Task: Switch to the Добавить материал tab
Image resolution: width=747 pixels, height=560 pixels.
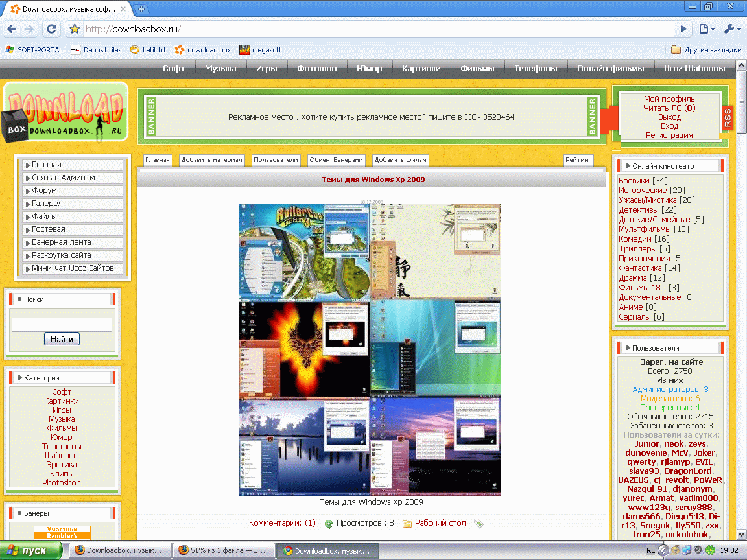Action: point(211,160)
